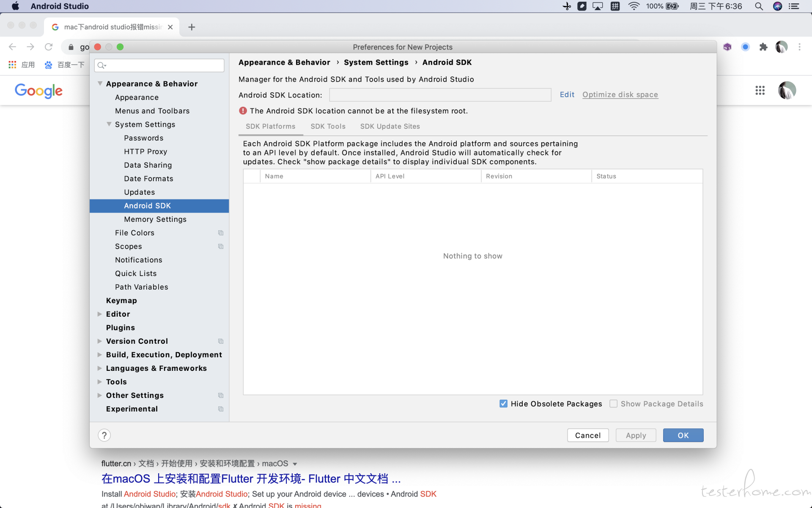Open dropdown arrow next to flutter.cn macOS result
Viewport: 812px width, 508px height.
click(295, 464)
